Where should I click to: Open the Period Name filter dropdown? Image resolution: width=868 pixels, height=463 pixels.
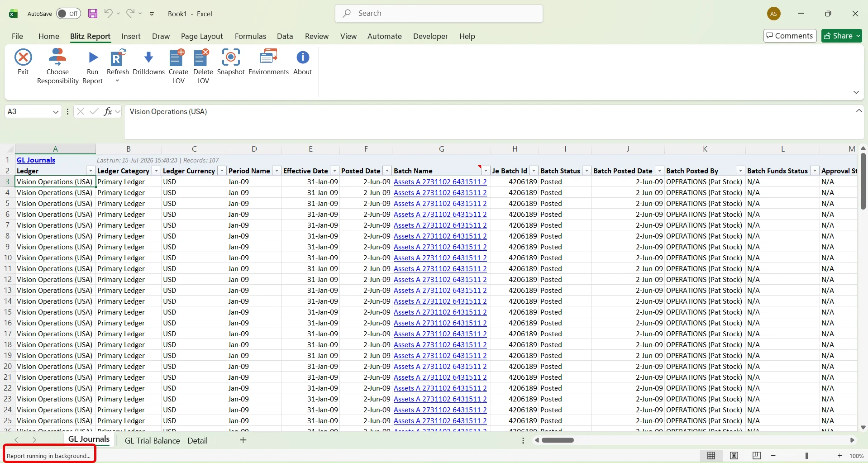(277, 171)
